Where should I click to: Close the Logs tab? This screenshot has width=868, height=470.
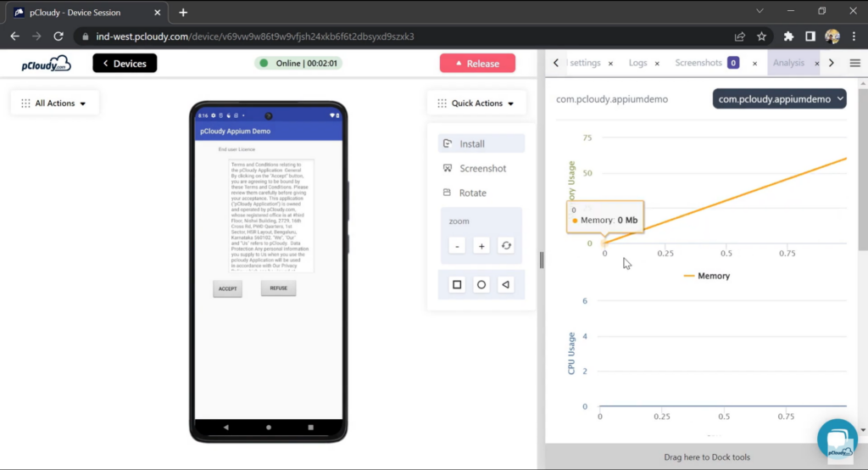(657, 64)
